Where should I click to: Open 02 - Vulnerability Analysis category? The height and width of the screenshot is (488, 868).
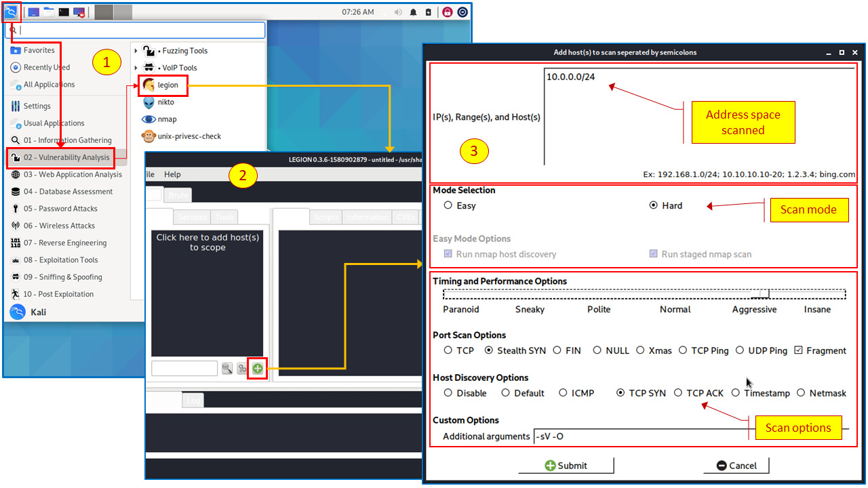[x=60, y=158]
